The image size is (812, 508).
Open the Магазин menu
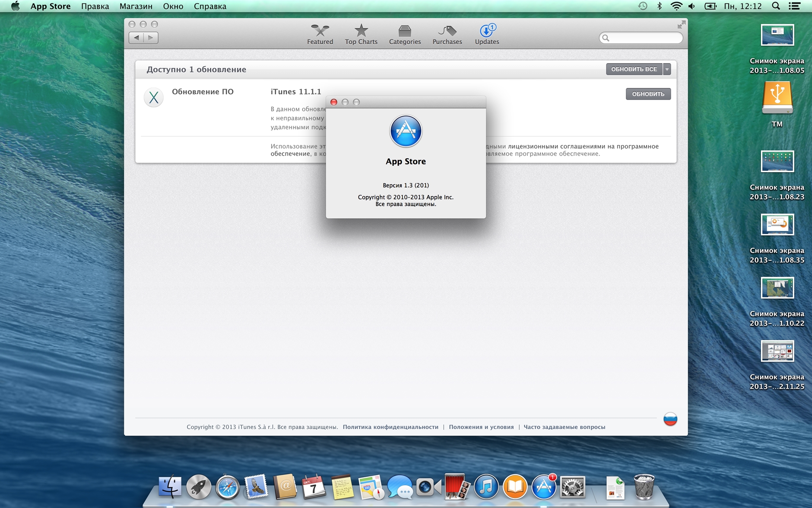pos(136,6)
